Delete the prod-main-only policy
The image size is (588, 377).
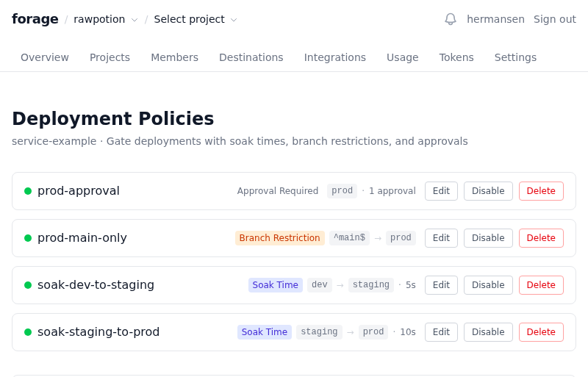(541, 238)
